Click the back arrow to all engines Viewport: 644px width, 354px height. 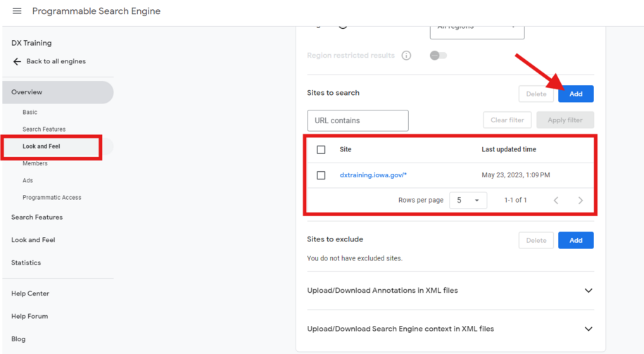pos(17,62)
